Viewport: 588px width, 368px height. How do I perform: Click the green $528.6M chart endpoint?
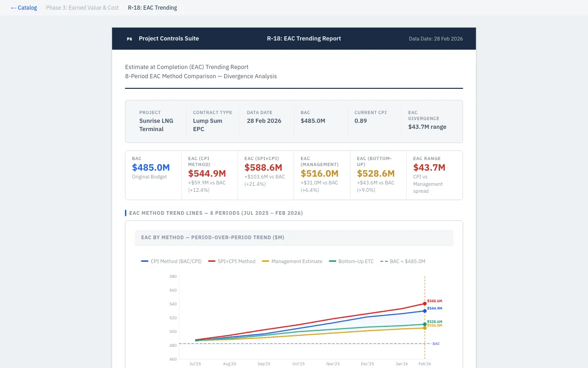click(424, 324)
